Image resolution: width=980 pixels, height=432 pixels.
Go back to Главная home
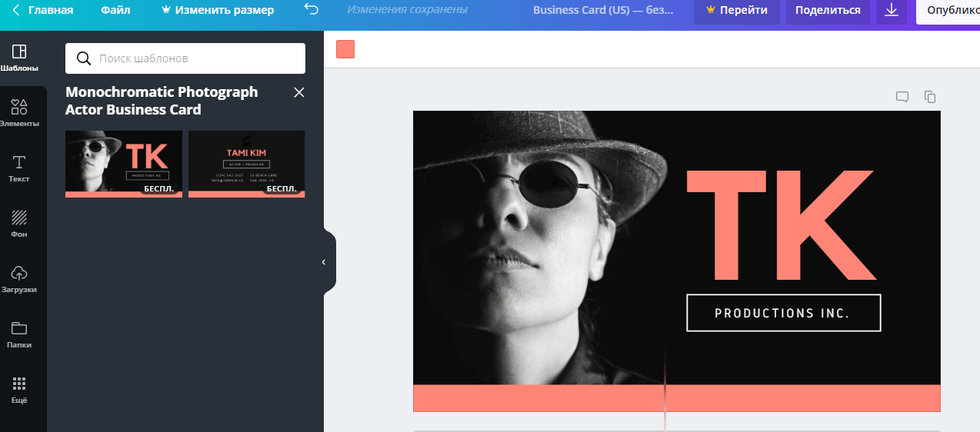pos(42,10)
